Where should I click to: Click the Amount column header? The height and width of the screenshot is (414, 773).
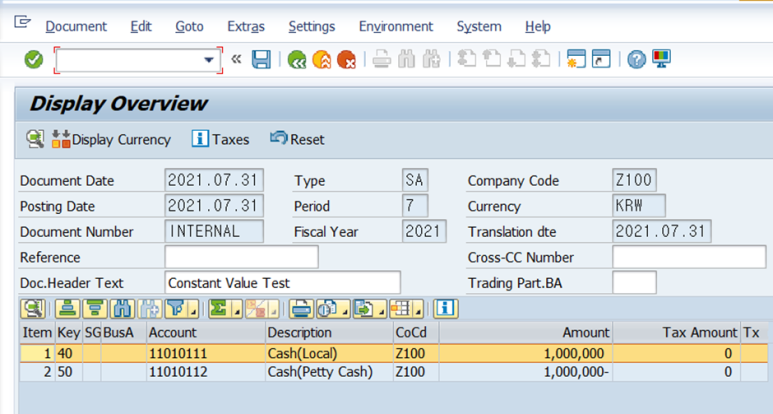pyautogui.click(x=526, y=333)
